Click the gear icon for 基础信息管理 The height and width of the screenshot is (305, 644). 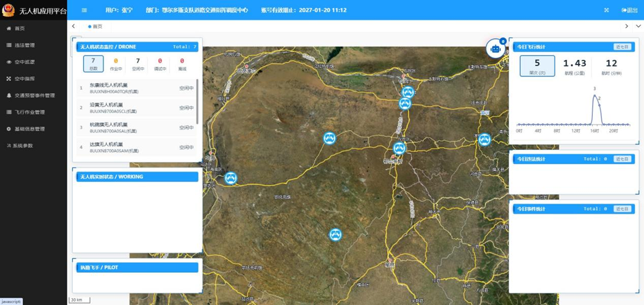pos(9,129)
